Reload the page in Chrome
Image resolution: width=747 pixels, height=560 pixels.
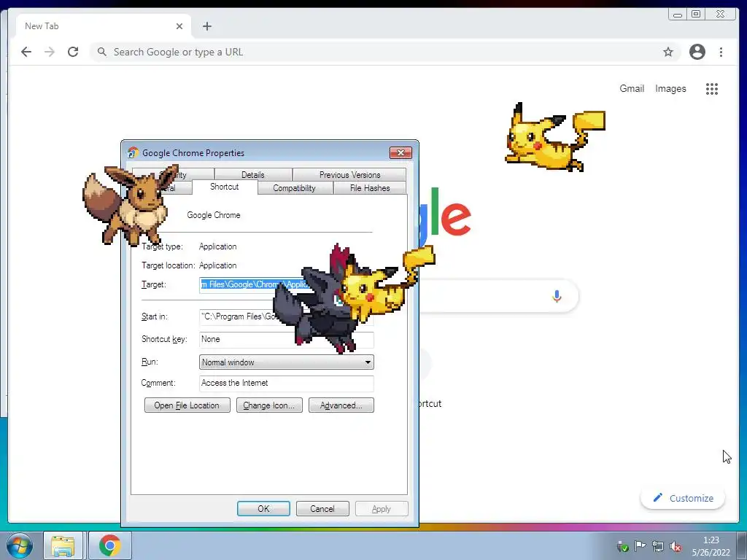point(73,52)
